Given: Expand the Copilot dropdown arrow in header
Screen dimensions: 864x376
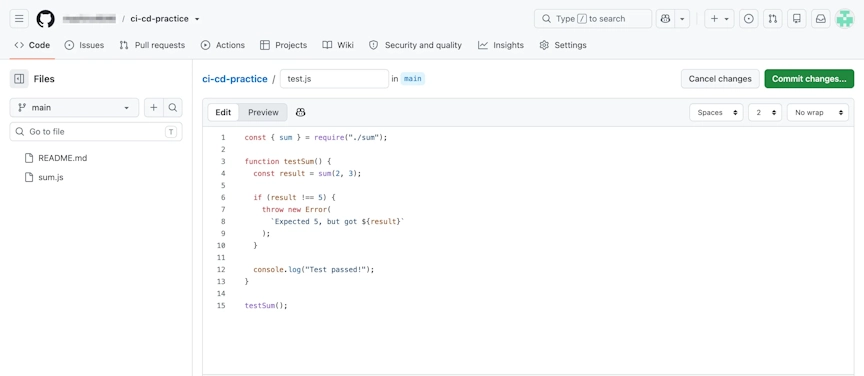Looking at the screenshot, I should click(x=682, y=19).
